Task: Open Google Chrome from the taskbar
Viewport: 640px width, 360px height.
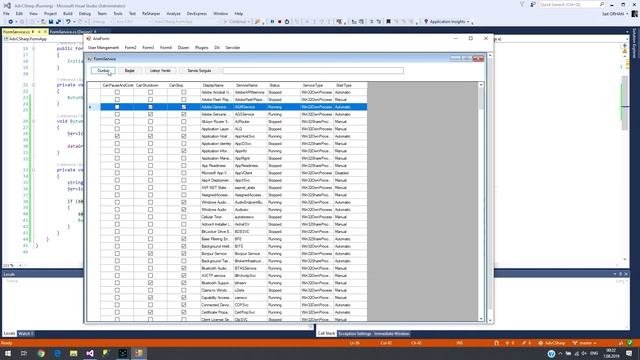Action: point(41,353)
